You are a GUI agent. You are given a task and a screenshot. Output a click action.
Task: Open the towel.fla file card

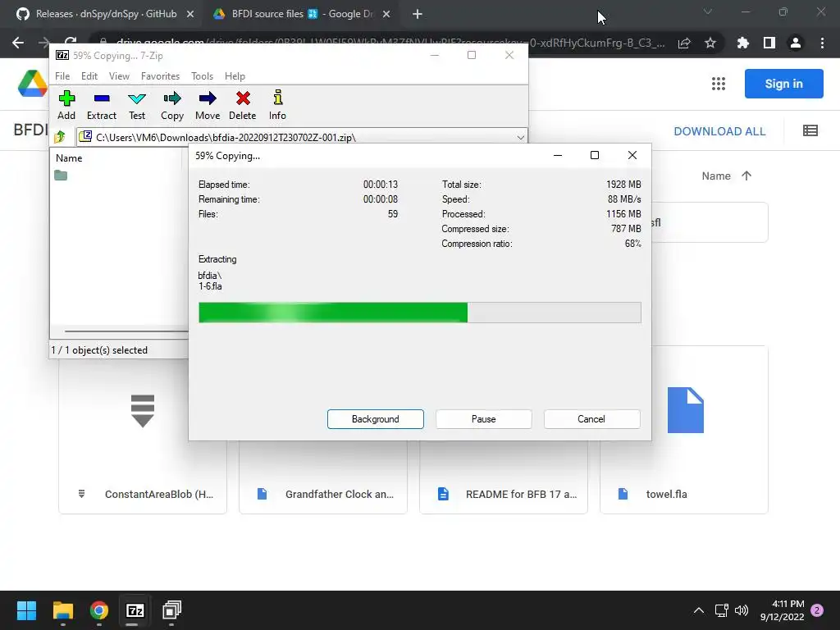pos(683,430)
